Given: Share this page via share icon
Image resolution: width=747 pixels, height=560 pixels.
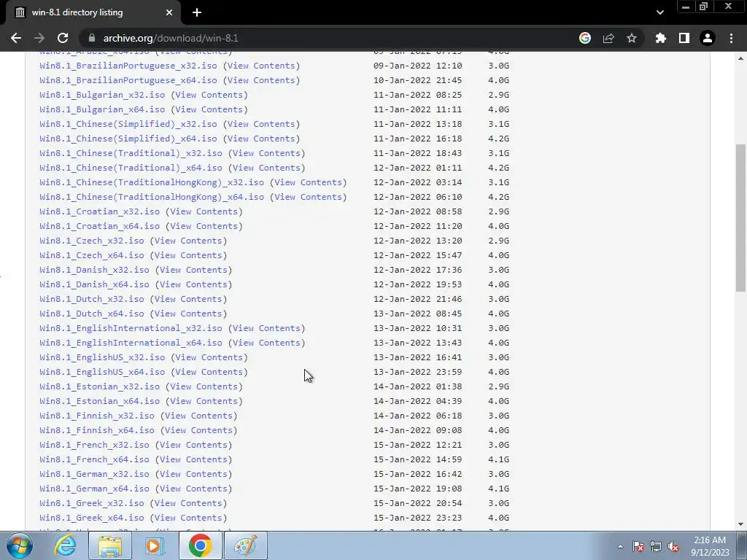Looking at the screenshot, I should tap(608, 38).
